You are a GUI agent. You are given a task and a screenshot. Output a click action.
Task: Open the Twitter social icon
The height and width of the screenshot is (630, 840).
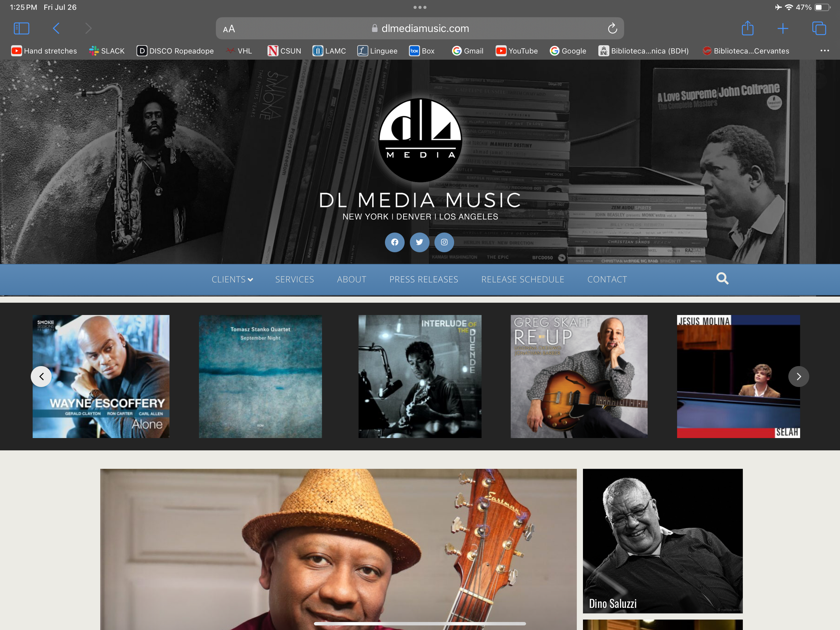pyautogui.click(x=419, y=242)
